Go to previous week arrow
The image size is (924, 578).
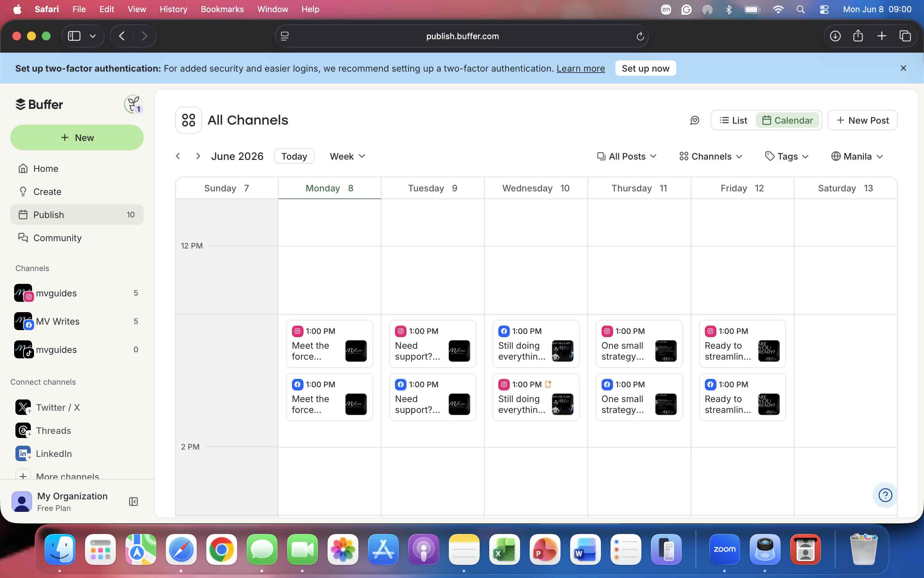click(178, 156)
